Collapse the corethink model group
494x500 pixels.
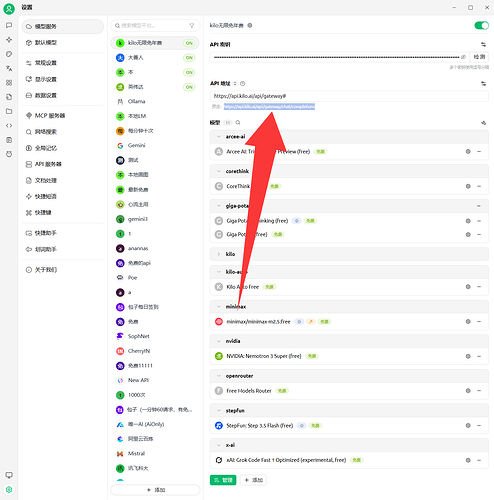tap(219, 171)
